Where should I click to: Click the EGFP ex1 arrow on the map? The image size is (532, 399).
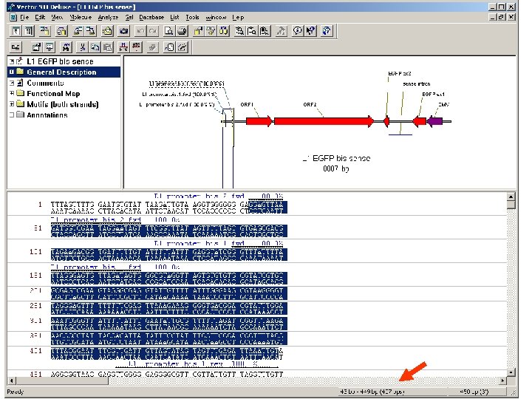pos(420,121)
